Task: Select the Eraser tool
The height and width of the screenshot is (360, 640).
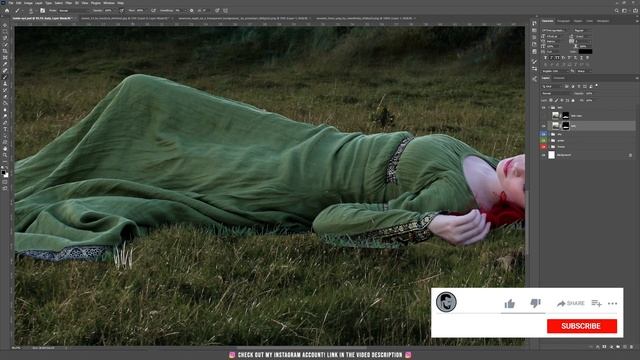Action: point(5,97)
